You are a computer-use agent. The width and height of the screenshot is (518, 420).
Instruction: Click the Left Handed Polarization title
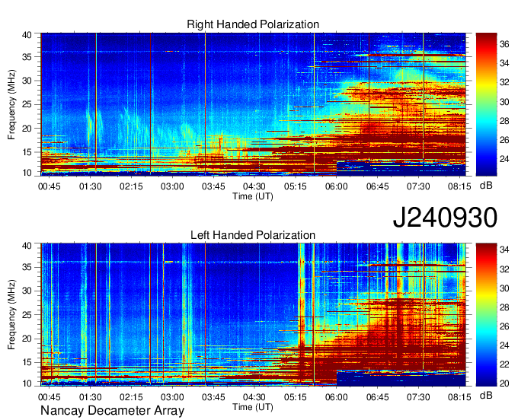253,235
